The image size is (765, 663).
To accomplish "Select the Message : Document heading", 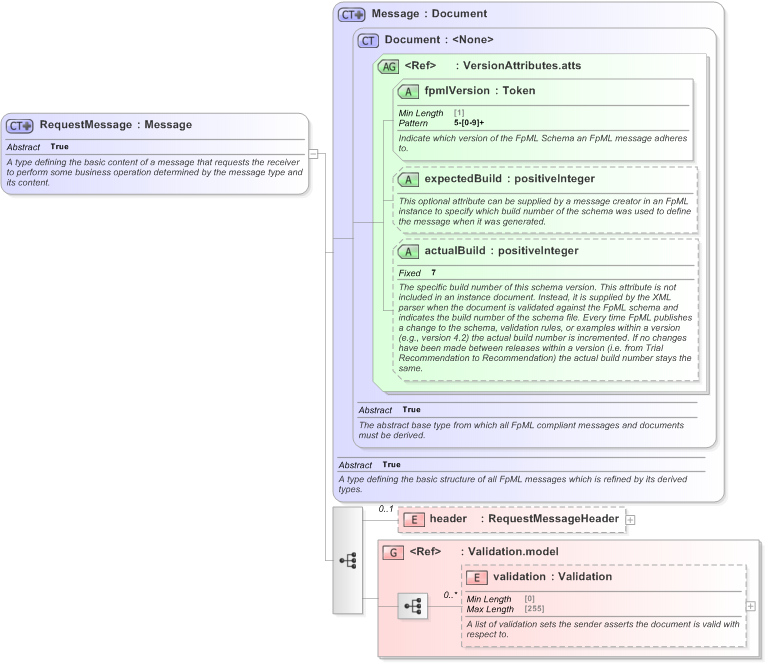I will click(429, 14).
